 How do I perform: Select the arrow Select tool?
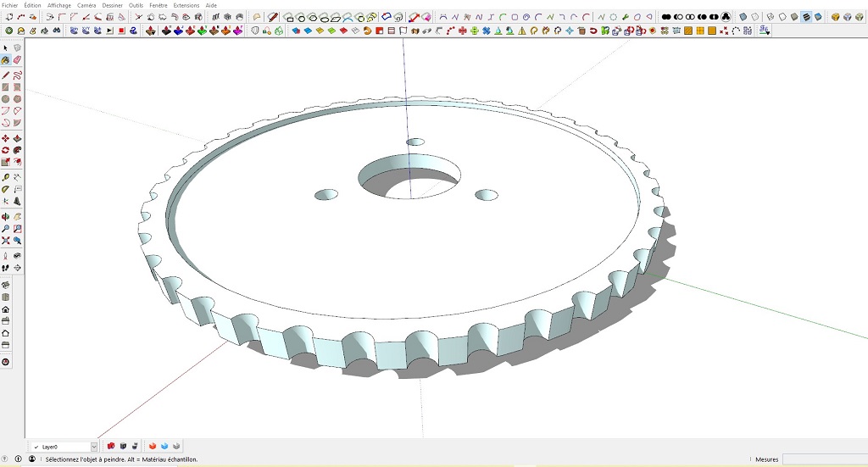point(6,48)
